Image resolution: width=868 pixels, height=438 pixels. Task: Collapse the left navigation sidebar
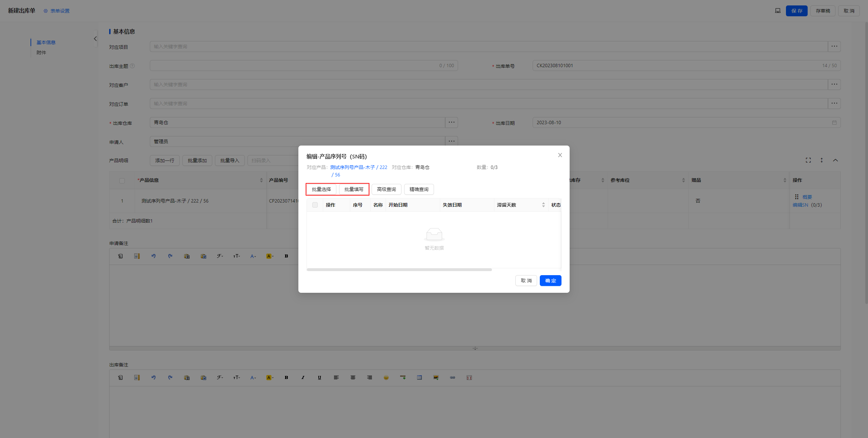(x=95, y=39)
